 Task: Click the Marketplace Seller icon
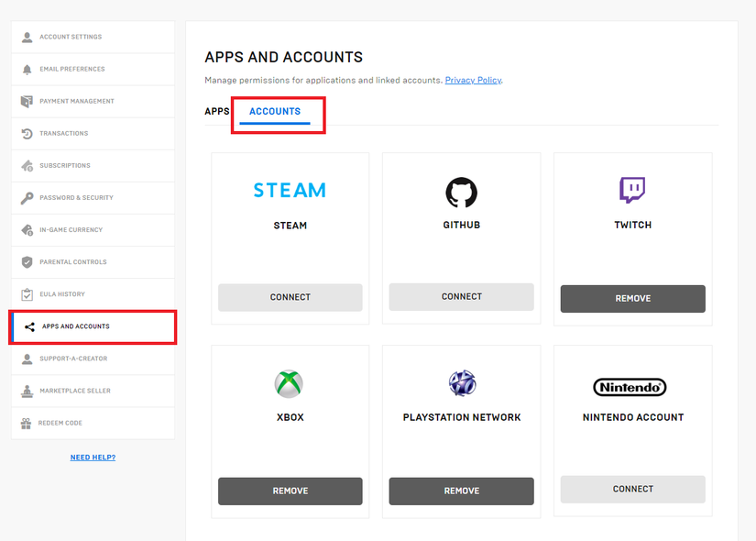point(27,391)
